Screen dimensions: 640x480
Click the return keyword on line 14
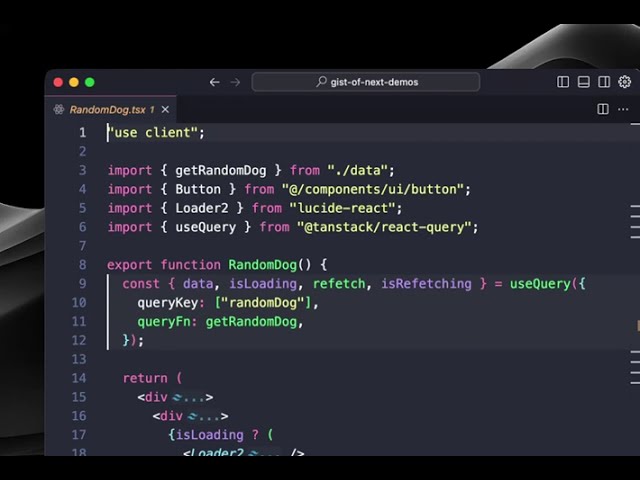145,378
